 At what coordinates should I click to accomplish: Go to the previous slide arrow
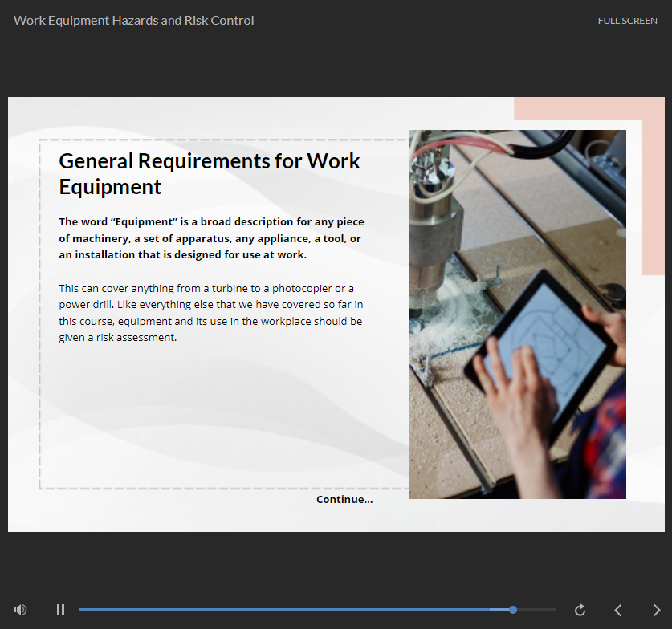click(618, 610)
